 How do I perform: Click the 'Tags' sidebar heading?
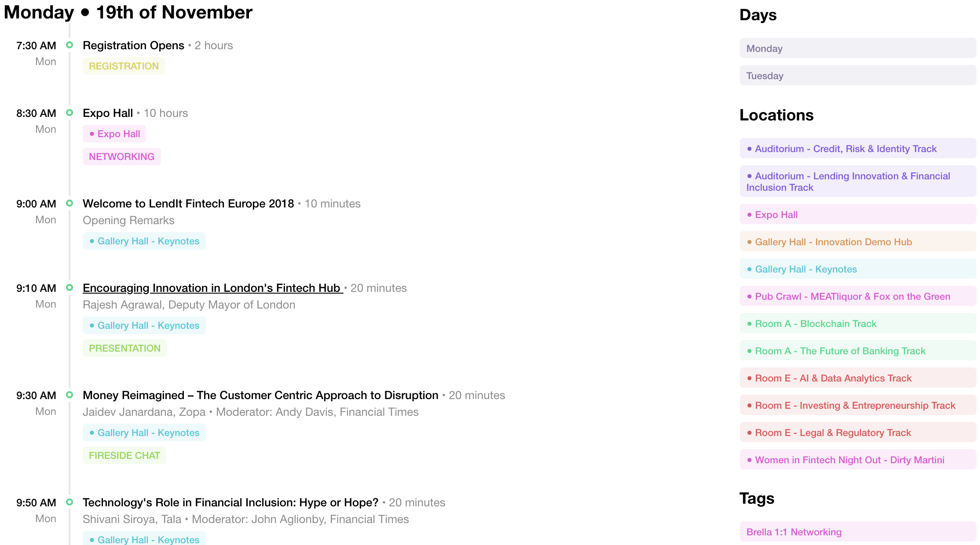coord(757,498)
